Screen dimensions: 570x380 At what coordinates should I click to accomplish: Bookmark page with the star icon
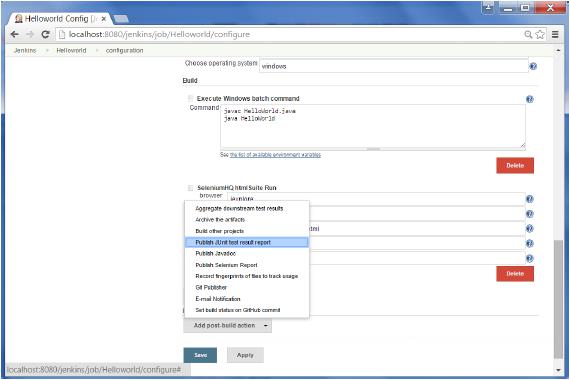(540, 35)
